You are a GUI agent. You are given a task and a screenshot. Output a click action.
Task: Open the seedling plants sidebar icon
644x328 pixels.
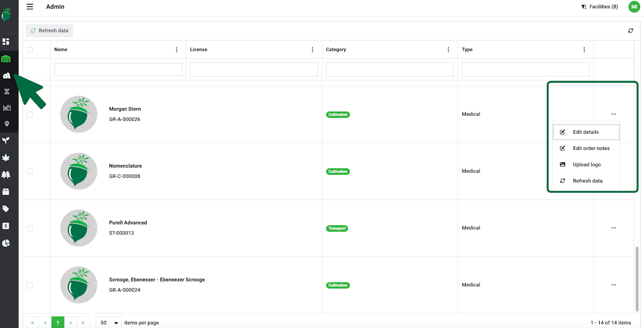[x=6, y=140]
